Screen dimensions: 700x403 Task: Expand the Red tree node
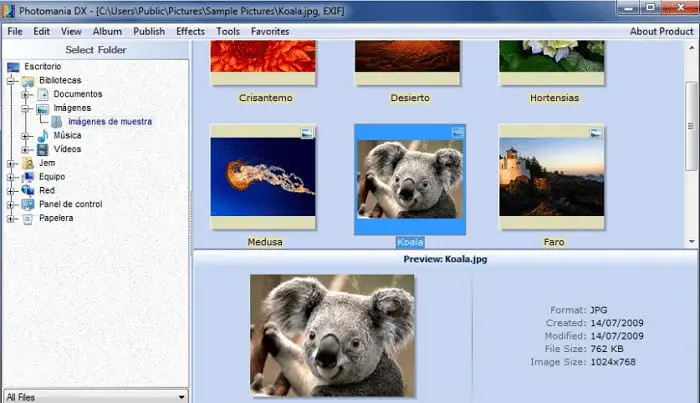point(11,191)
